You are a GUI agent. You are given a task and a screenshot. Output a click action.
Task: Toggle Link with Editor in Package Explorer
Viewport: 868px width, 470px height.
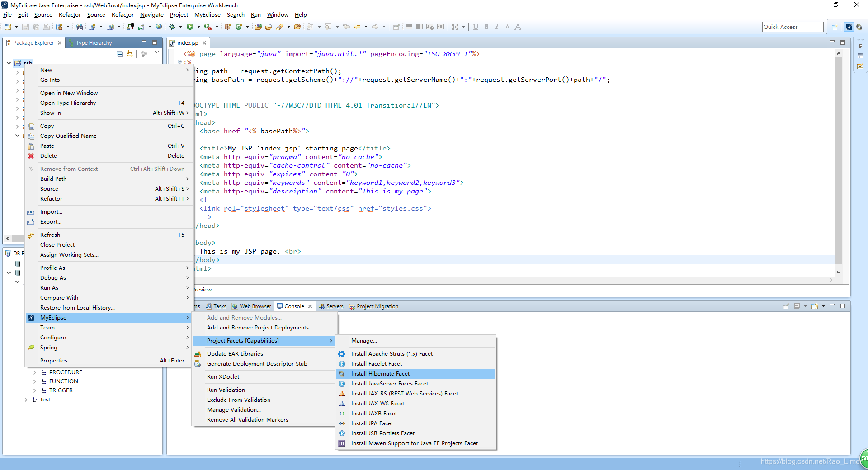(130, 54)
